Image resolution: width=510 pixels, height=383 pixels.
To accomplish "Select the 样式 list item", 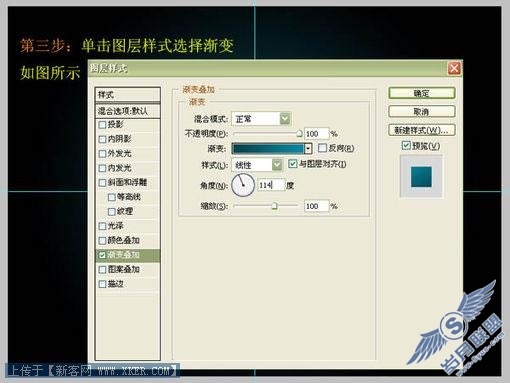I will (128, 95).
